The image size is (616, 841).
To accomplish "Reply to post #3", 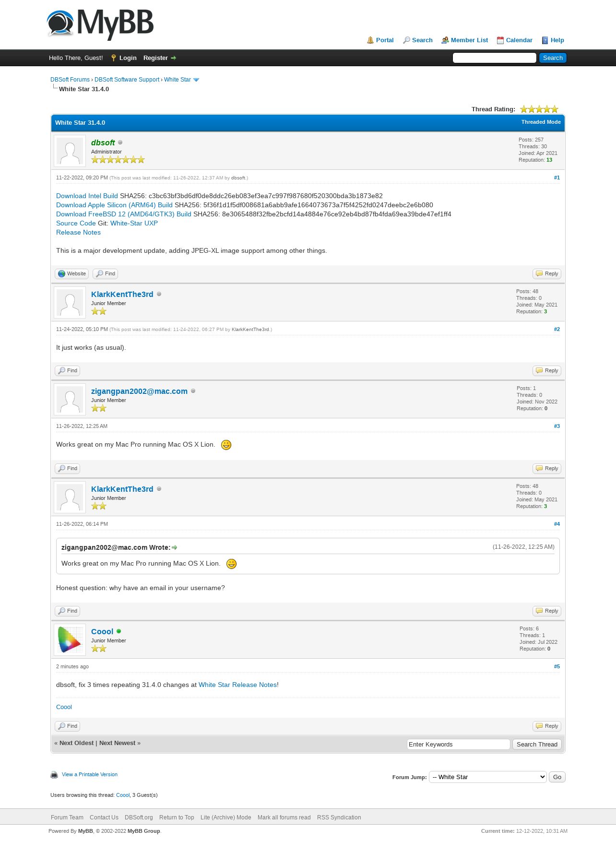I will [547, 469].
